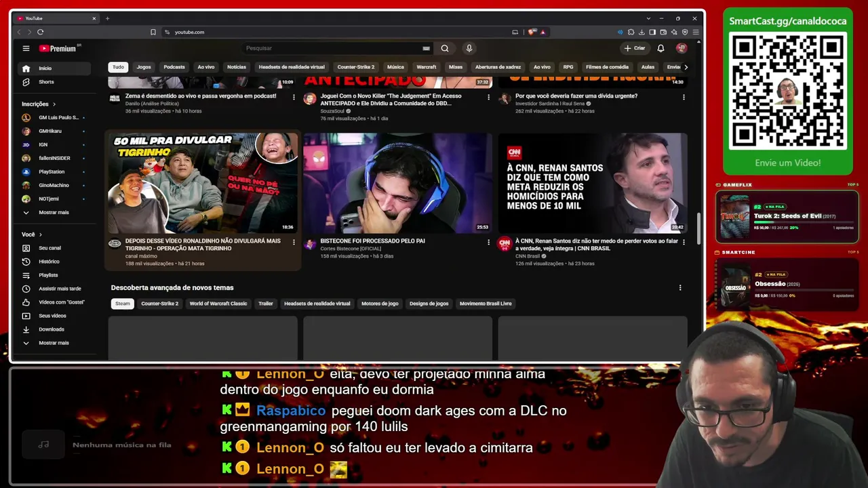Click the search input field

(332, 48)
